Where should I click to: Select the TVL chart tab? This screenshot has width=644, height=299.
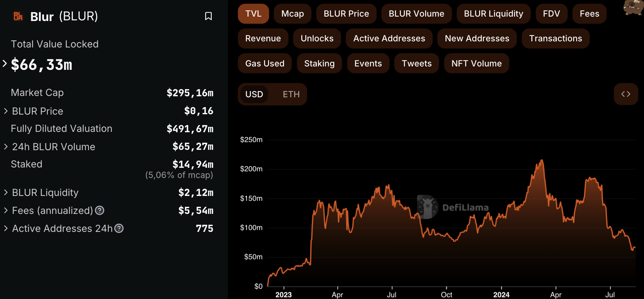click(x=253, y=14)
